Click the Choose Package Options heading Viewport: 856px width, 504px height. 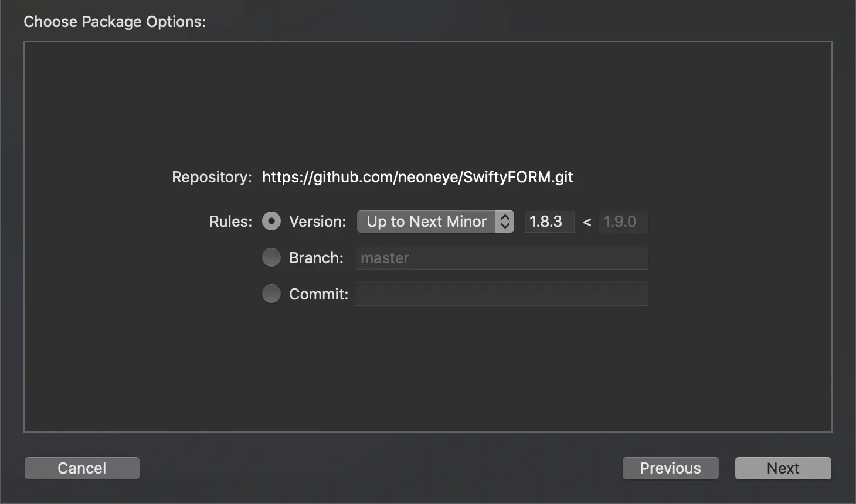coord(115,22)
